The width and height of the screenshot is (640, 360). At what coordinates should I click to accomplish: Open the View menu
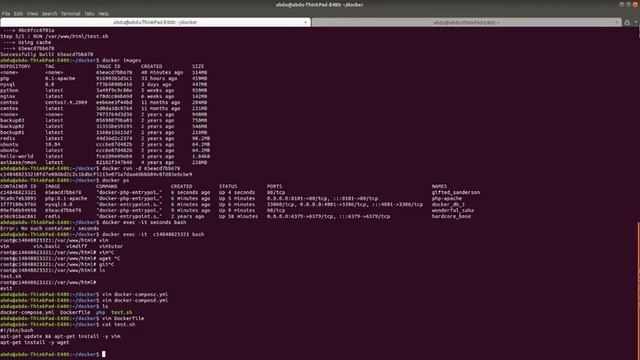32,13
